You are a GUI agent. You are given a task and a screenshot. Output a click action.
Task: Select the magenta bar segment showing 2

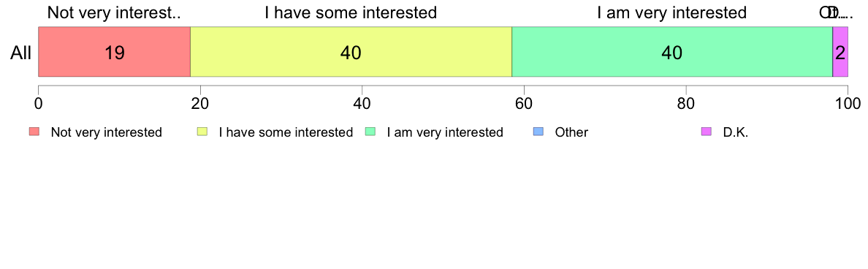click(840, 51)
